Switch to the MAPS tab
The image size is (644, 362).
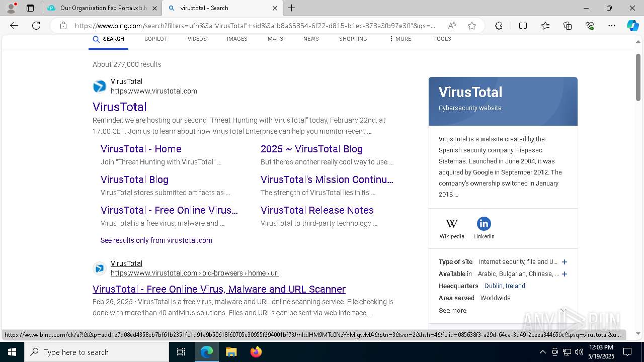point(275,39)
